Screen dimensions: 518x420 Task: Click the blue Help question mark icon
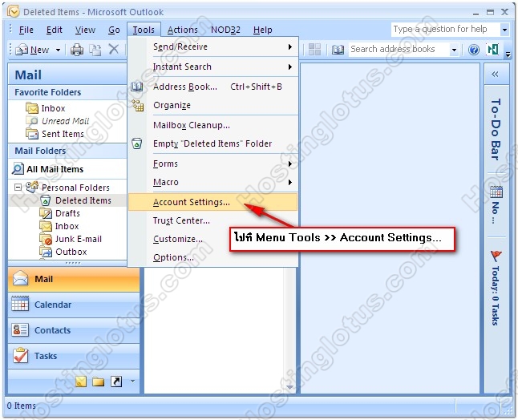tap(474, 50)
